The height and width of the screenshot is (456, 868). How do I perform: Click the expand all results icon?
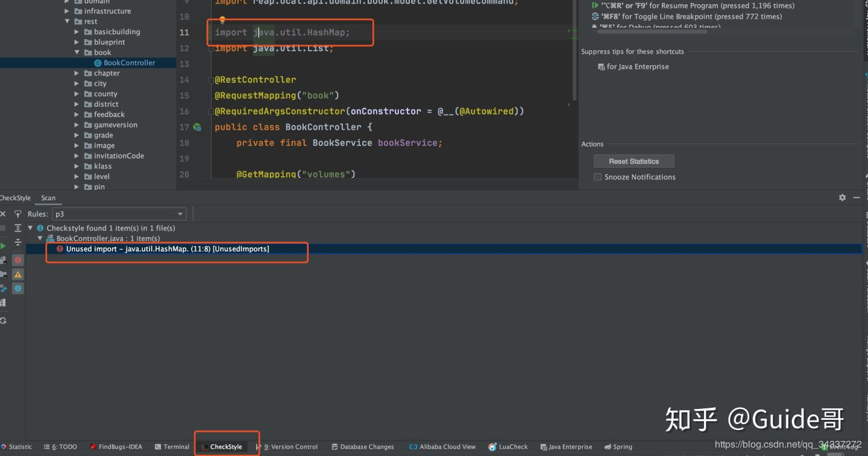[x=18, y=228]
